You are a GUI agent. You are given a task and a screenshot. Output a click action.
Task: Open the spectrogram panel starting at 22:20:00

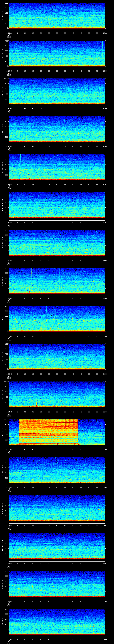click(57, 243)
